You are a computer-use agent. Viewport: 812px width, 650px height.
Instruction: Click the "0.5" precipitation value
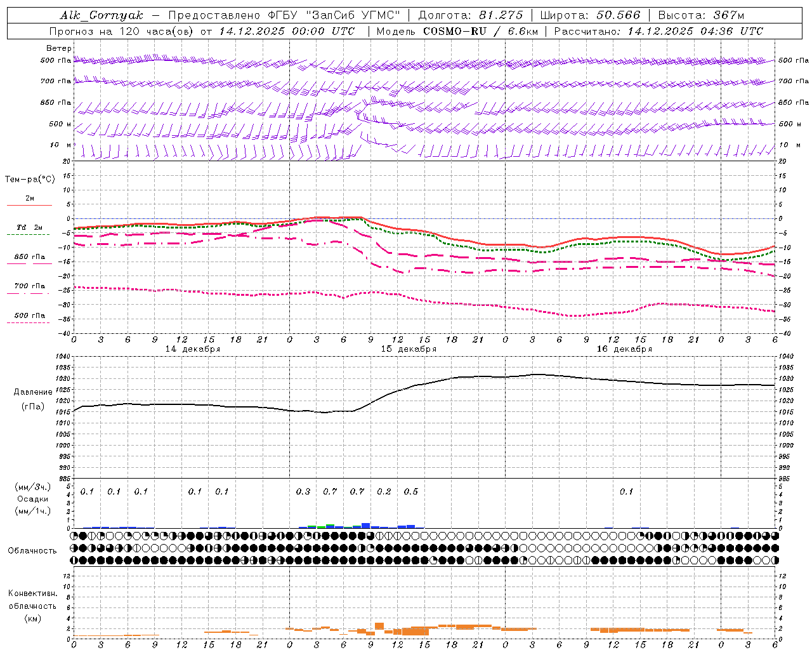(411, 491)
